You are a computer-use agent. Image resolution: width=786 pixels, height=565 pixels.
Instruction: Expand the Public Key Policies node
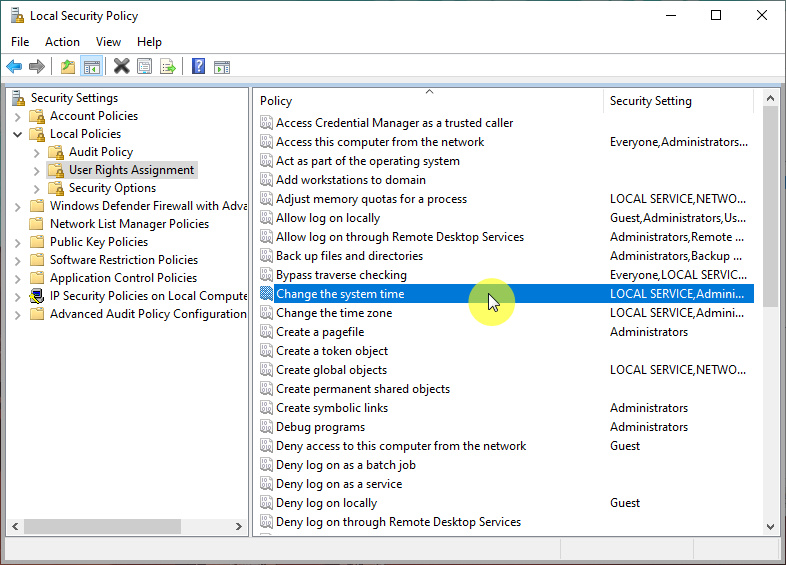[18, 242]
